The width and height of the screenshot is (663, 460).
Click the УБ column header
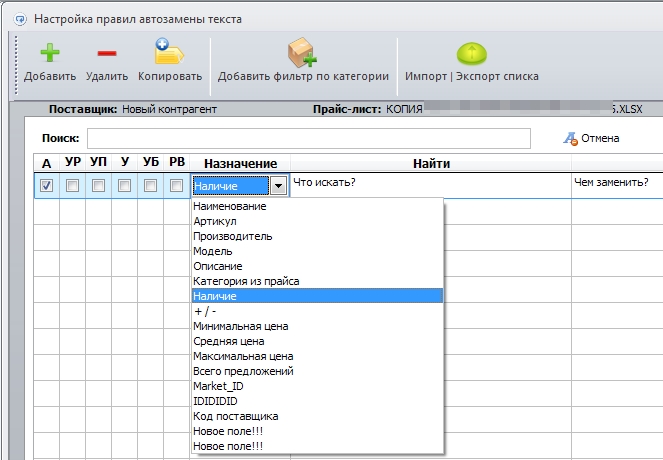tap(151, 162)
